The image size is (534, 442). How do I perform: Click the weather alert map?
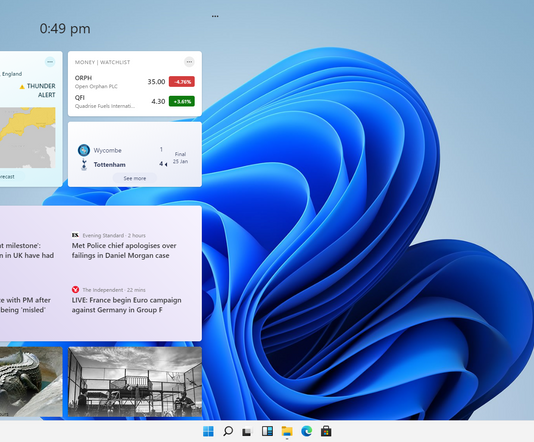[28, 138]
